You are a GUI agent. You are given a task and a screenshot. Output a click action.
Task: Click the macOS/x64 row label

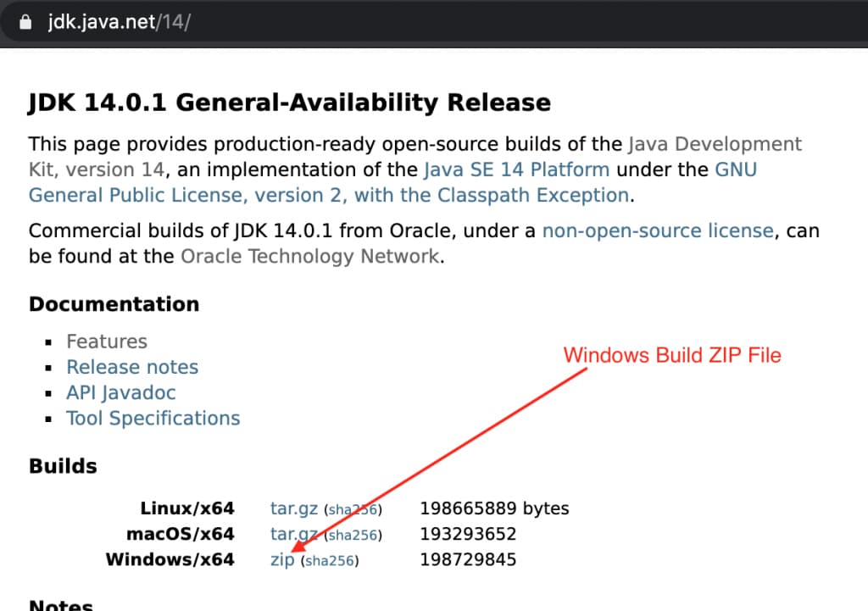click(x=181, y=534)
